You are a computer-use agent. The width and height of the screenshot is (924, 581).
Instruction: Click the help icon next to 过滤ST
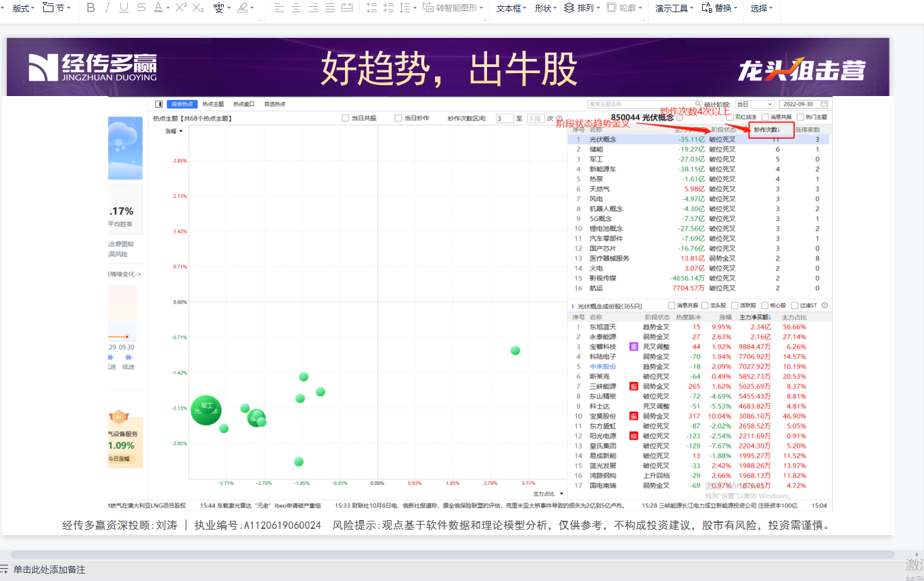point(825,305)
